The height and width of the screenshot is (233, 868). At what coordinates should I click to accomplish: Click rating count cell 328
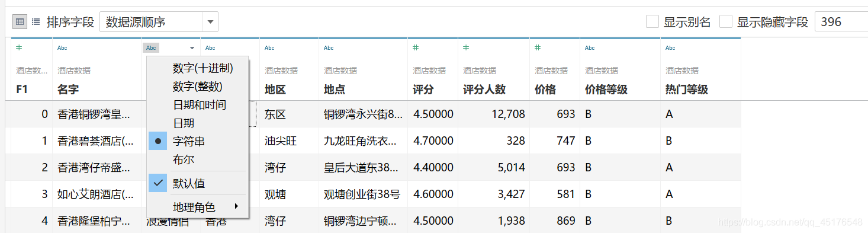click(x=494, y=141)
